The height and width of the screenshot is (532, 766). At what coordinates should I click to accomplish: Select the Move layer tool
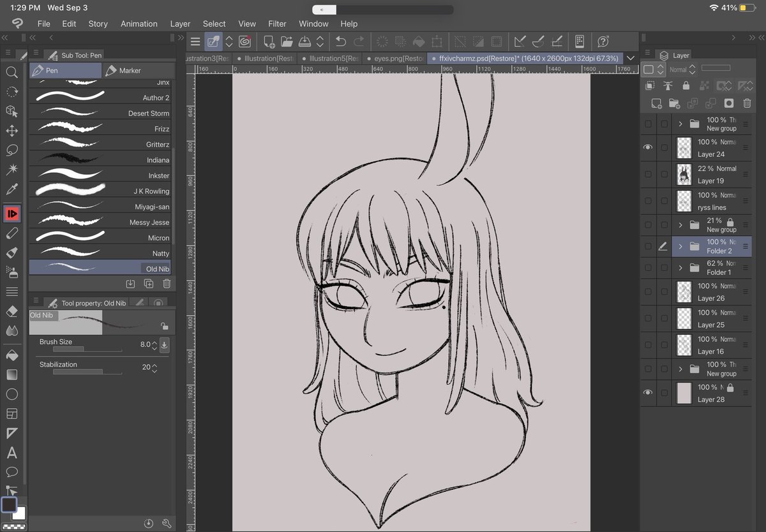[11, 131]
